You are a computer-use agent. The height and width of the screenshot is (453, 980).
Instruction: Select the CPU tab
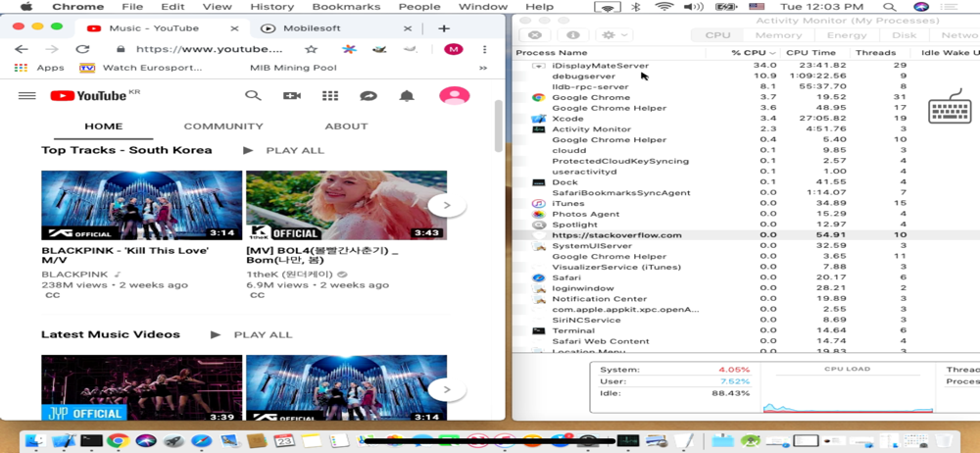point(717,35)
